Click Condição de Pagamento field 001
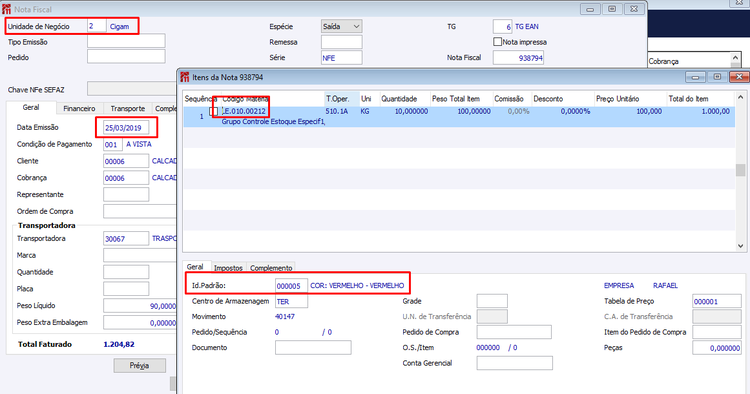This screenshot has height=394, width=750. (113, 144)
